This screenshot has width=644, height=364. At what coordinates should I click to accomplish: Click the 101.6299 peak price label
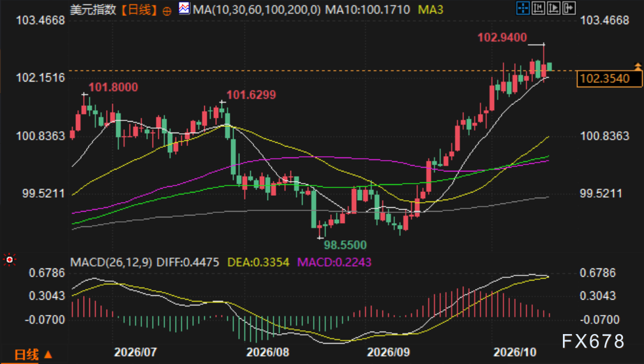click(x=251, y=95)
